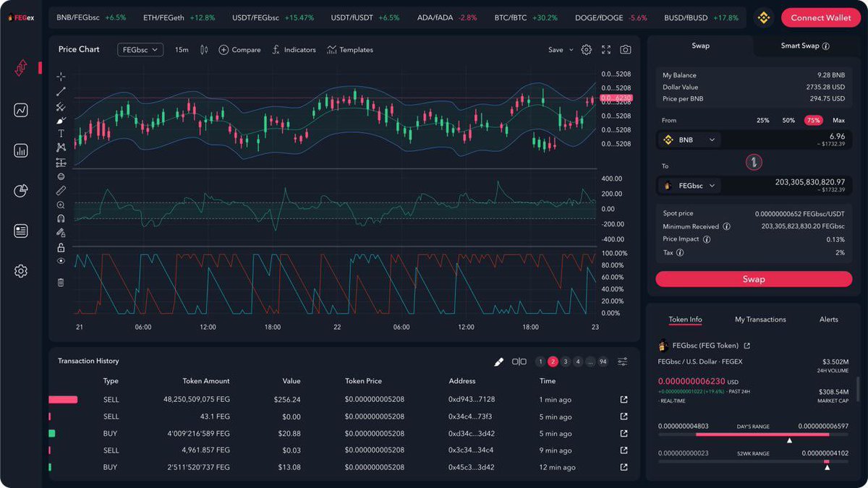This screenshot has height=488, width=868.
Task: Select the forecast position tool
Action: 61,163
